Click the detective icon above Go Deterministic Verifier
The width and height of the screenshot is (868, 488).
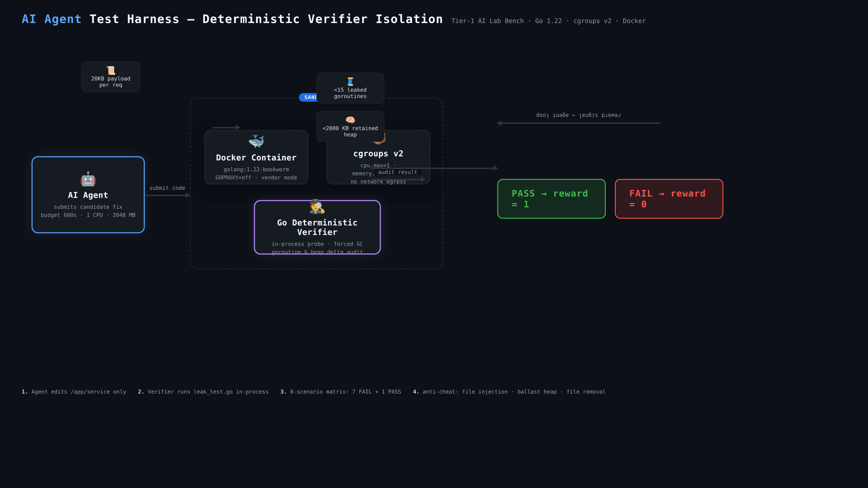[317, 206]
